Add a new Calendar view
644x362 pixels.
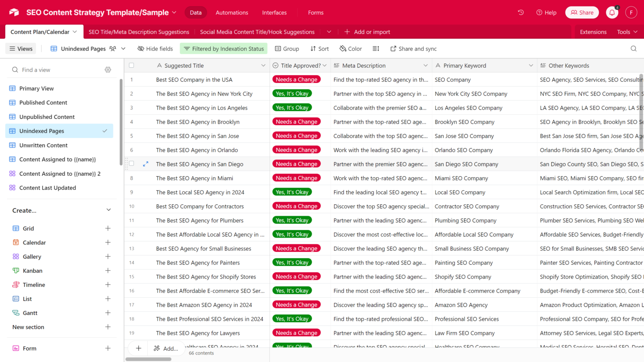108,242
